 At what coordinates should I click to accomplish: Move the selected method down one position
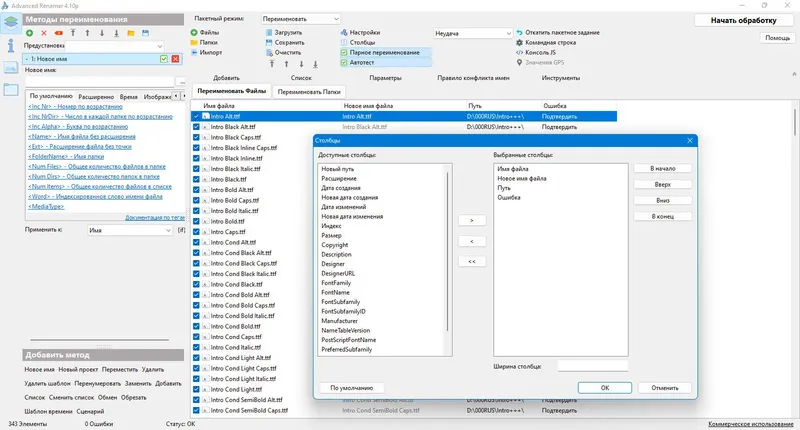pyautogui.click(x=102, y=33)
